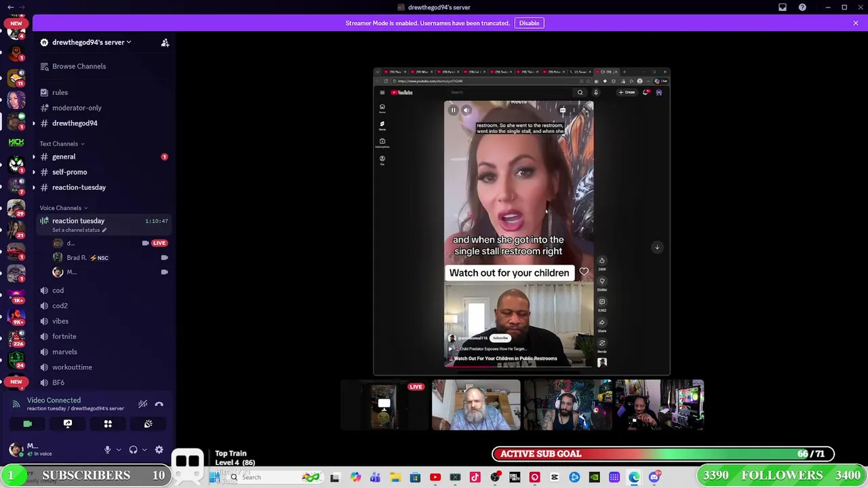Open Microsoft Edge from the taskbar
The width and height of the screenshot is (868, 488).
point(634,477)
